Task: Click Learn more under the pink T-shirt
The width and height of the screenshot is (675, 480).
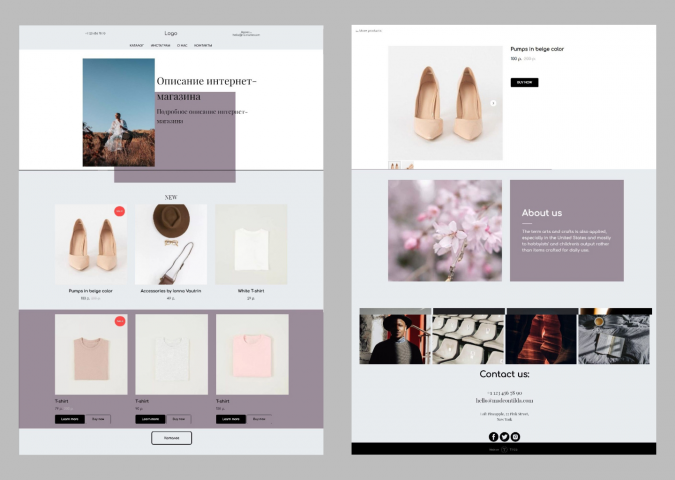Action: (x=231, y=419)
